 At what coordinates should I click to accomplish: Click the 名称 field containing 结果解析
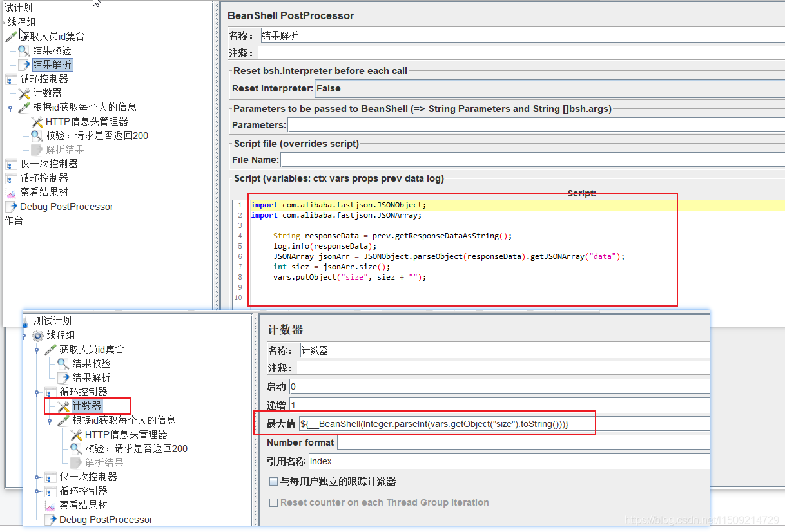[x=523, y=36]
